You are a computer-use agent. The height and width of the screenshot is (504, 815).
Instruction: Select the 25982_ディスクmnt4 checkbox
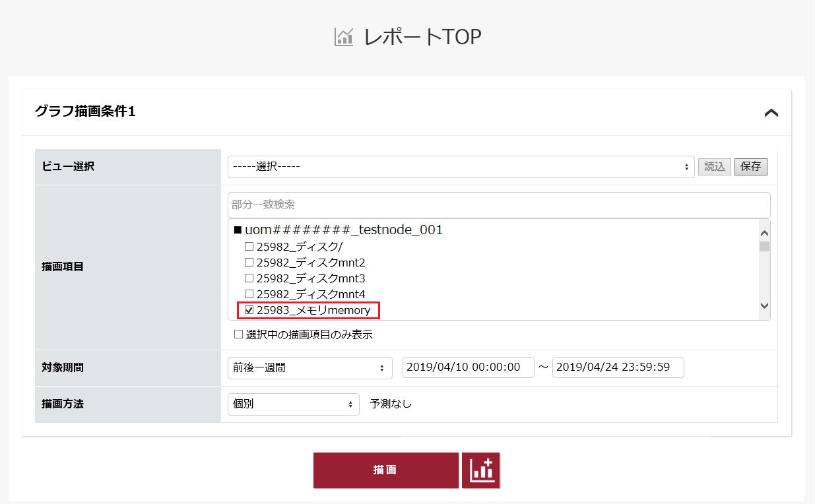point(249,294)
